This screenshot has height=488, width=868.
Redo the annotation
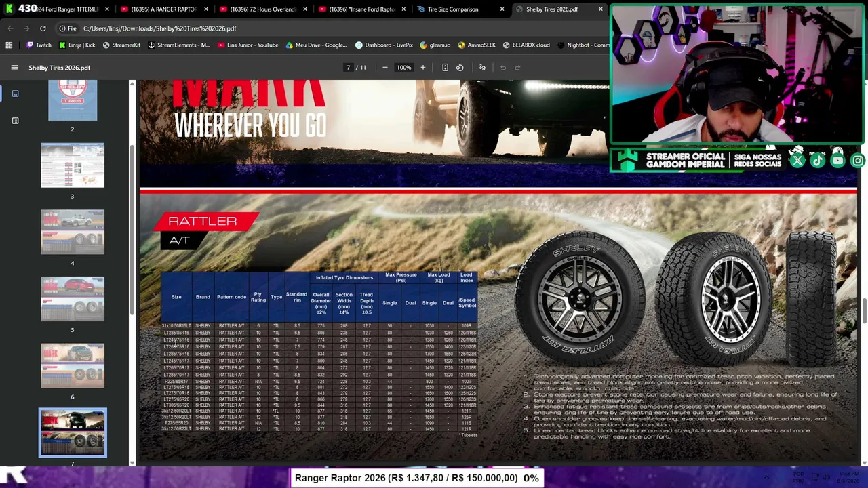(x=517, y=68)
